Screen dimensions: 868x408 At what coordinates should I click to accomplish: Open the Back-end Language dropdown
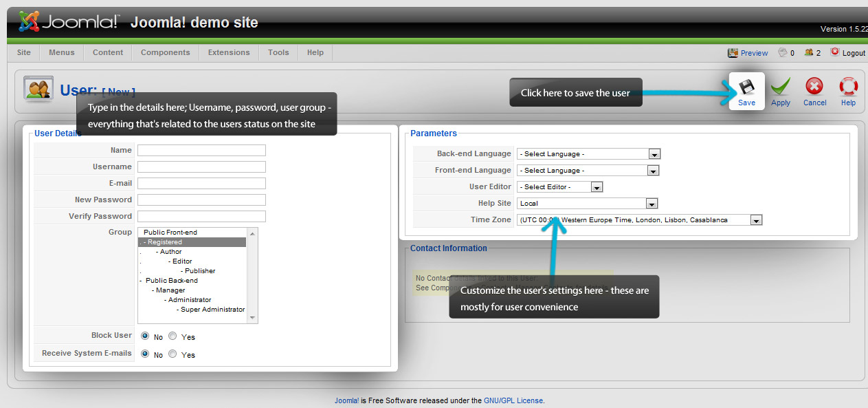pyautogui.click(x=588, y=154)
